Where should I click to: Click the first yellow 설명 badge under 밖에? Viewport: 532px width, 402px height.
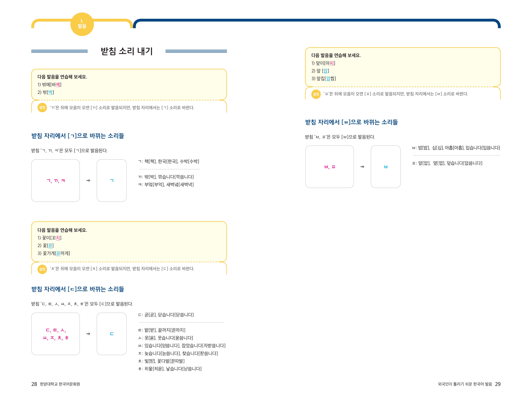(42, 108)
